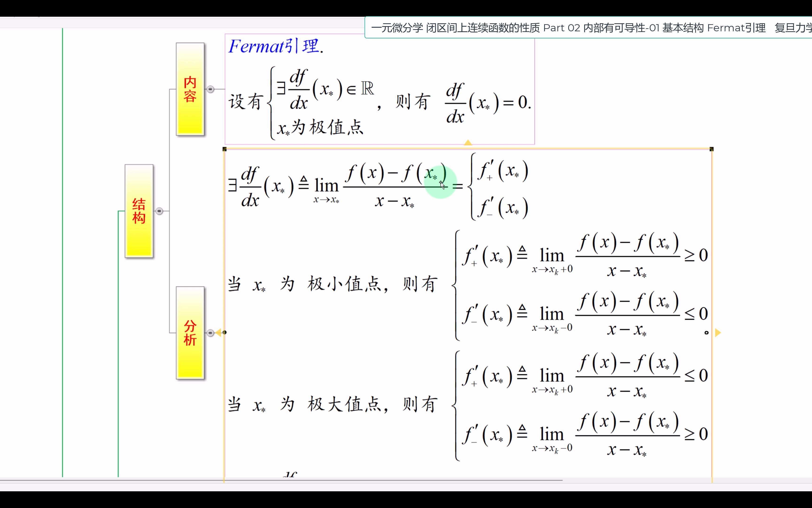This screenshot has height=508, width=812.
Task: Click the top-right selection handle of analysis box
Action: (711, 149)
